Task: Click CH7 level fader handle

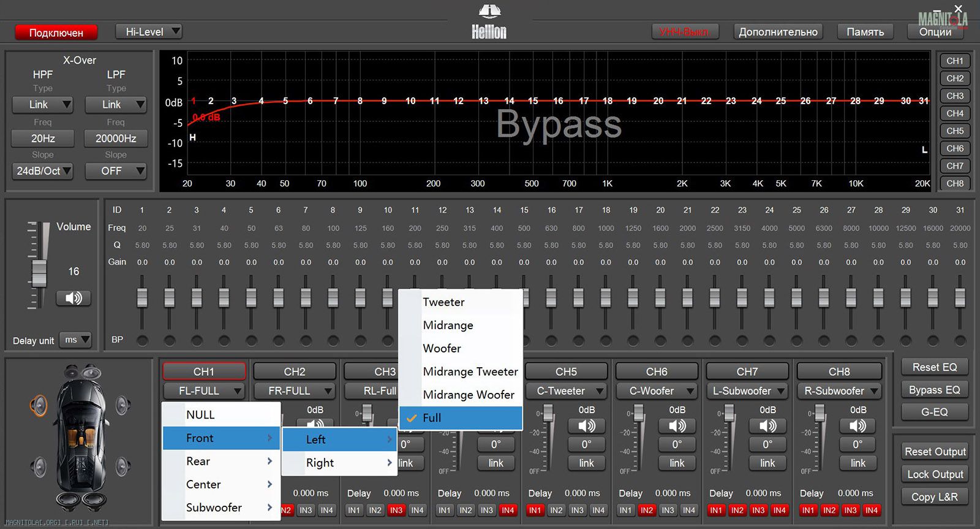Action: [x=729, y=414]
